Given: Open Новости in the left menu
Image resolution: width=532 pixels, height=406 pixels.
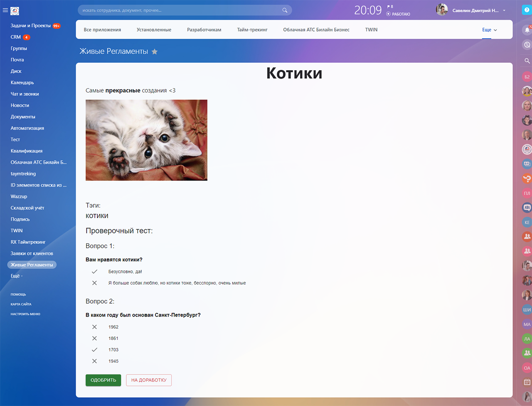Looking at the screenshot, I should click(x=20, y=106).
